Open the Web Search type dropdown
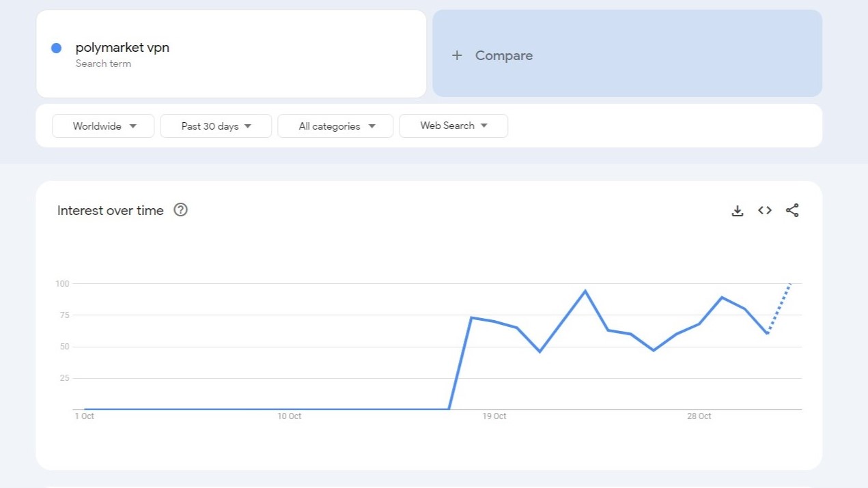Image resolution: width=868 pixels, height=488 pixels. click(453, 126)
